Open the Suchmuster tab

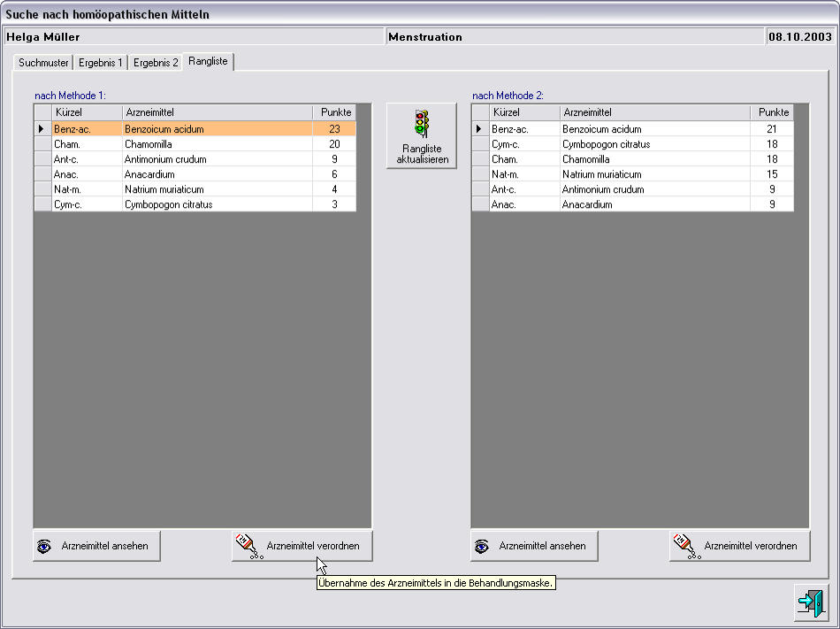[43, 63]
